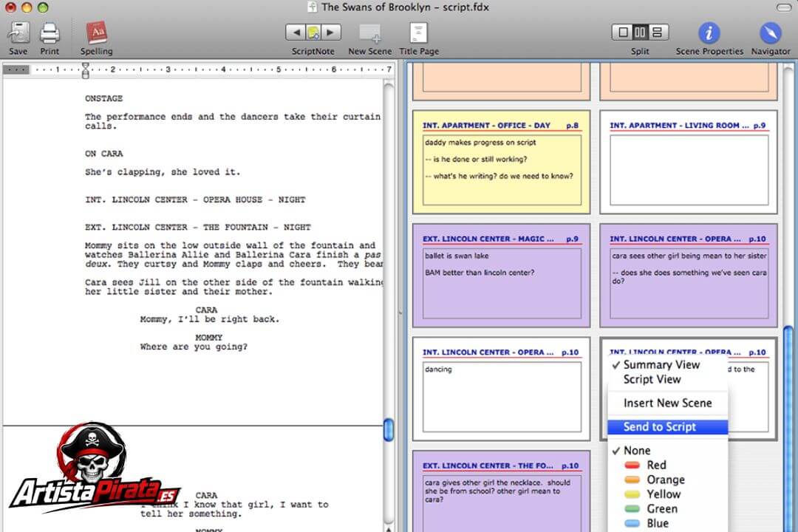Select vertical split view

[640, 33]
